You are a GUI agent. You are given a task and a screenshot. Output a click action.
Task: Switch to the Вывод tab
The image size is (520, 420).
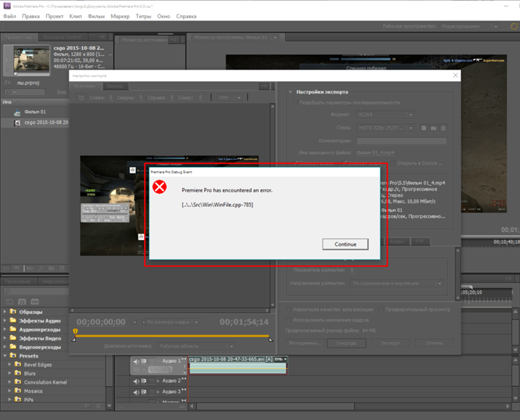(115, 86)
